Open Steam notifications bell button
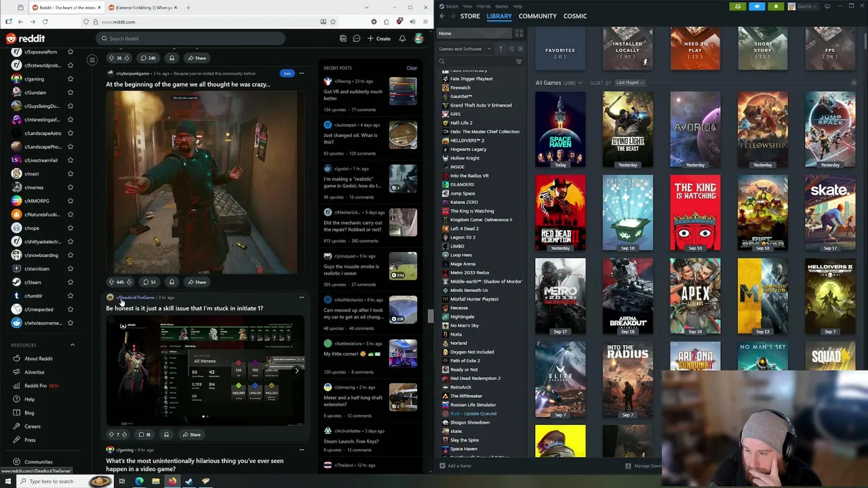Image resolution: width=868 pixels, height=488 pixels. (776, 6)
